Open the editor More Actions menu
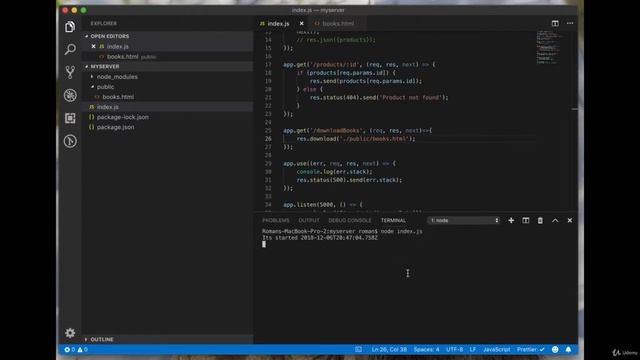The height and width of the screenshot is (360, 640). click(x=570, y=23)
